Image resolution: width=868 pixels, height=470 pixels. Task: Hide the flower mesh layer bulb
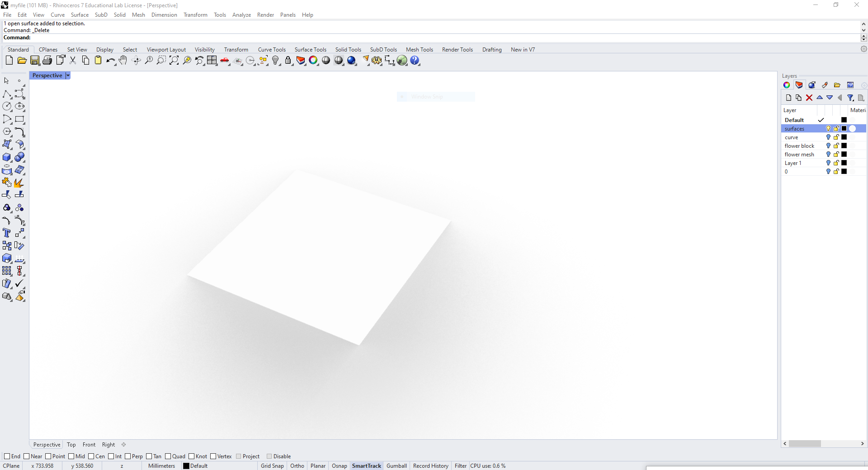pos(828,155)
